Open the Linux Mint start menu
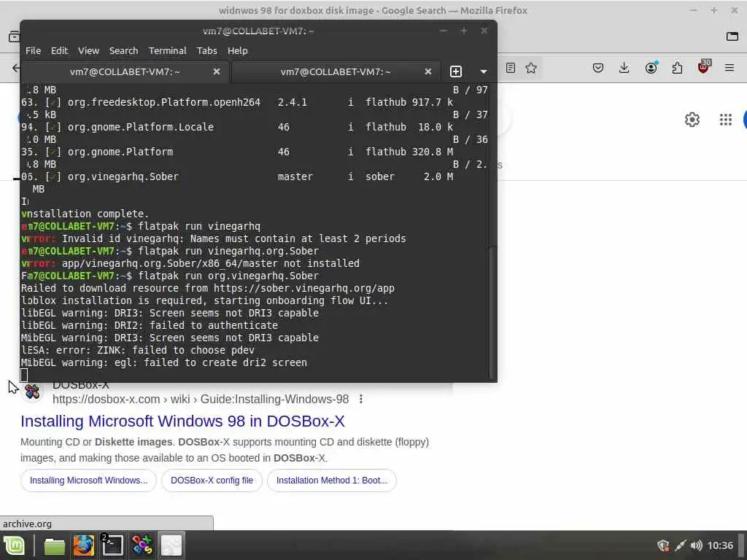Image resolution: width=747 pixels, height=560 pixels. click(x=15, y=545)
